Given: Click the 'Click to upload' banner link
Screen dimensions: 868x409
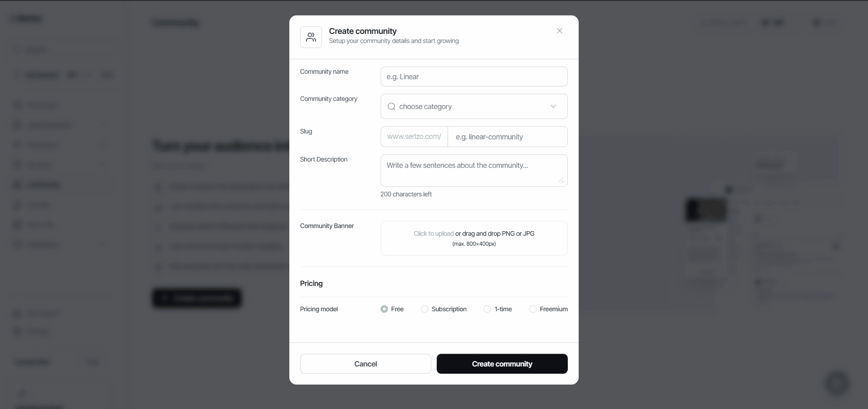Looking at the screenshot, I should 434,233.
